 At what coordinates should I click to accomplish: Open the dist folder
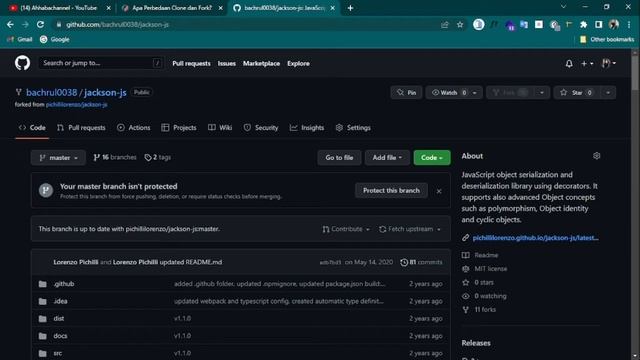pyautogui.click(x=59, y=318)
